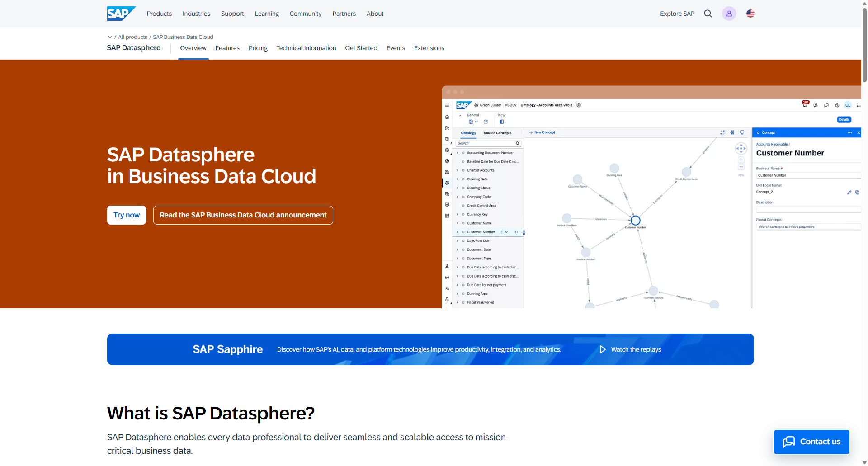Click the share/export icon next to save

pos(486,122)
